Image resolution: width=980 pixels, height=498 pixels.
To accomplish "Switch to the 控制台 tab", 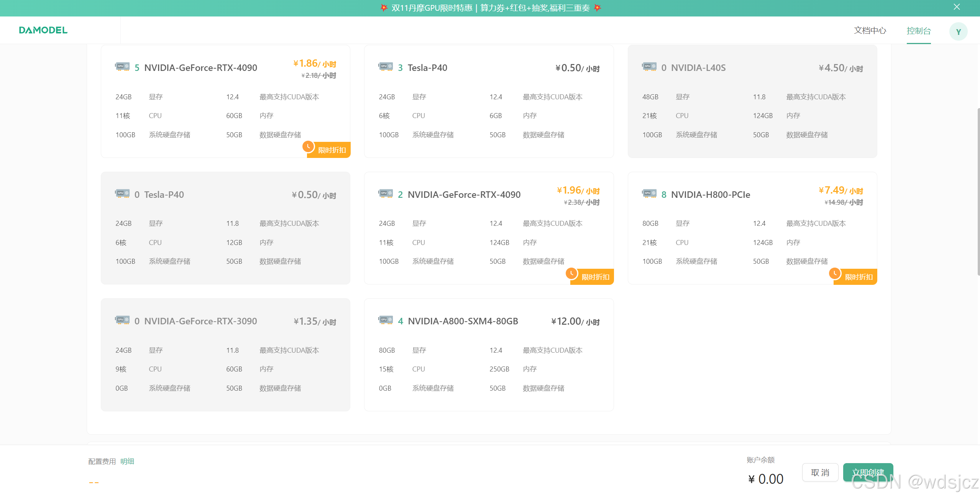I will click(x=918, y=31).
